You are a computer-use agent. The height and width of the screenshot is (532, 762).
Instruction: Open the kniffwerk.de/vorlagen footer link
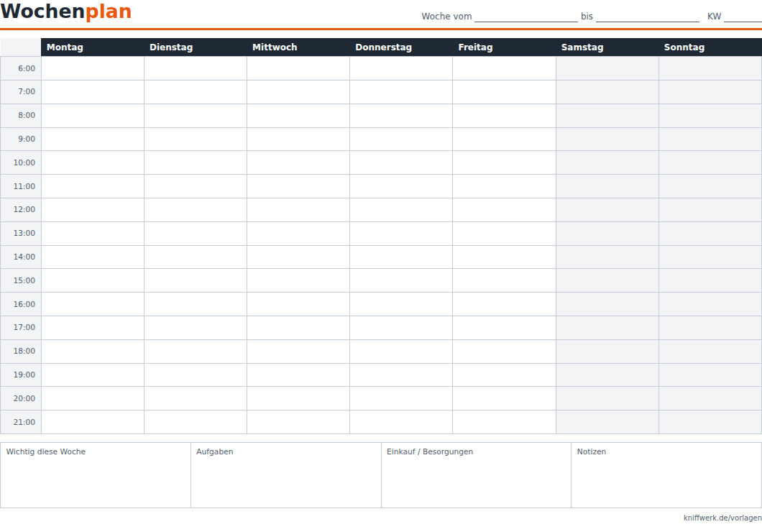[722, 518]
